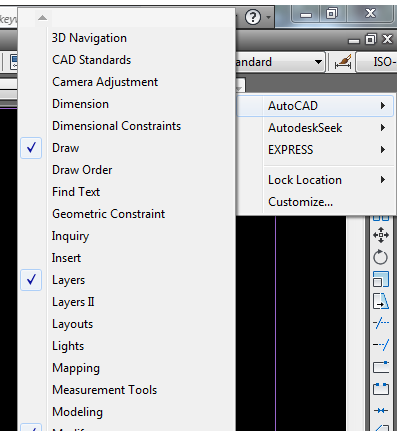399x431 pixels.
Task: Uncheck the Draw toolbar checkmark
Action: coord(31,148)
